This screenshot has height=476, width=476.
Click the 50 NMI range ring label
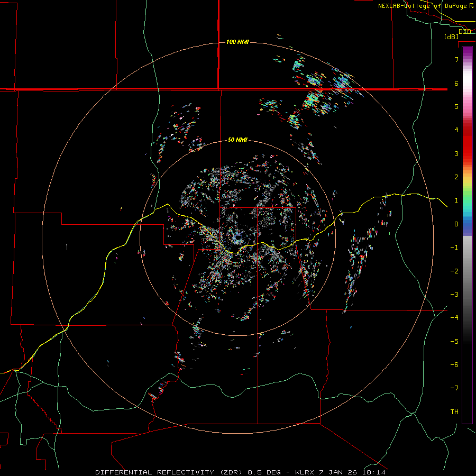pyautogui.click(x=237, y=140)
